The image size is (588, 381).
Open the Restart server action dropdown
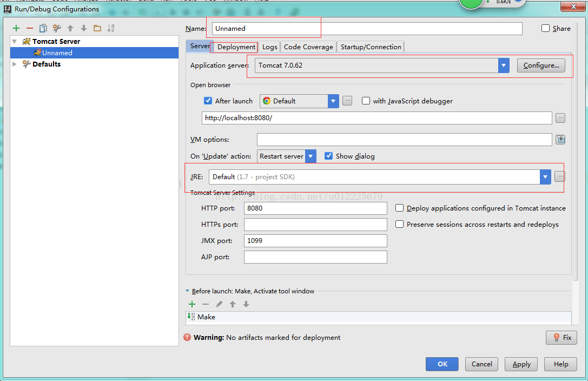[x=310, y=156]
